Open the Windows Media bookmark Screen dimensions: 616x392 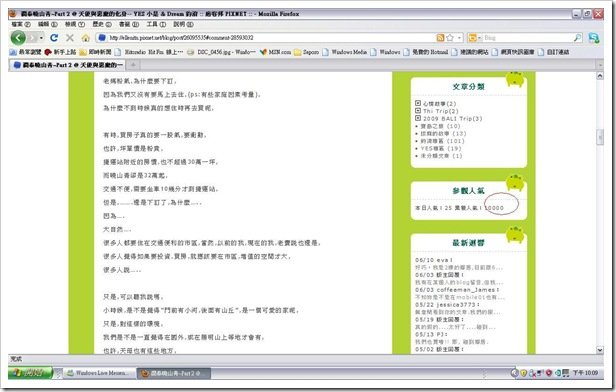[345, 52]
